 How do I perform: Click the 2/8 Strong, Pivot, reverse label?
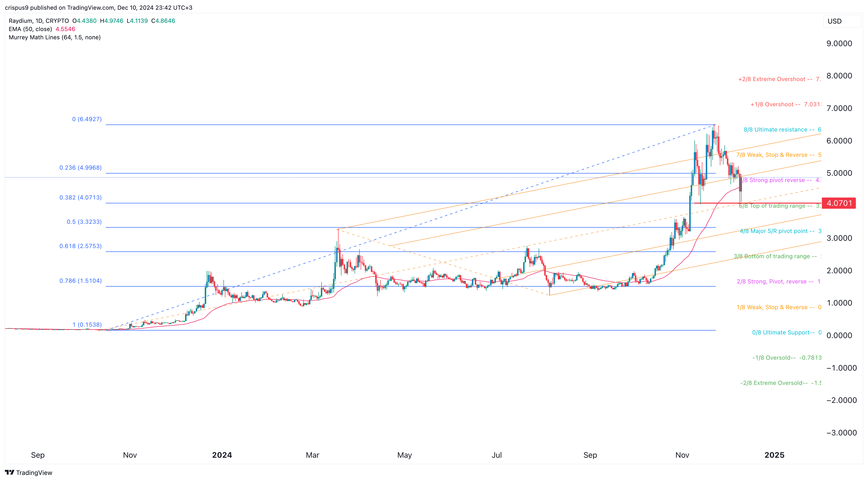(x=778, y=282)
